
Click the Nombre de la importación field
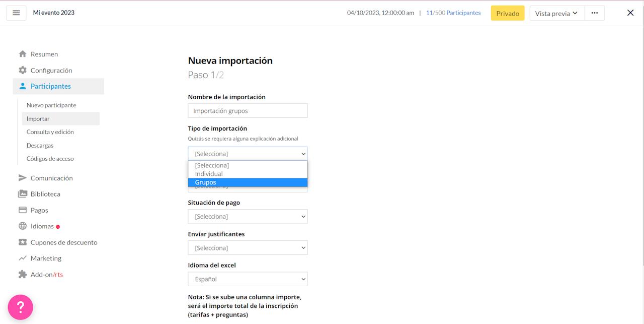pos(248,111)
